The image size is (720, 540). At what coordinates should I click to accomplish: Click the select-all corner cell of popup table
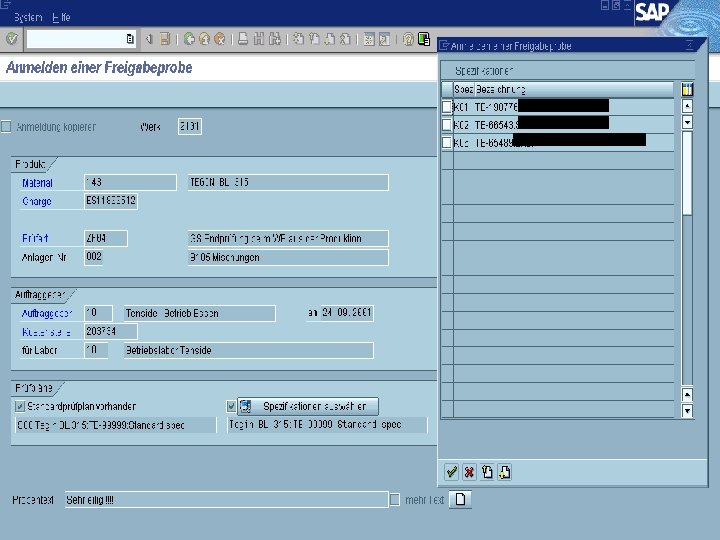(447, 89)
